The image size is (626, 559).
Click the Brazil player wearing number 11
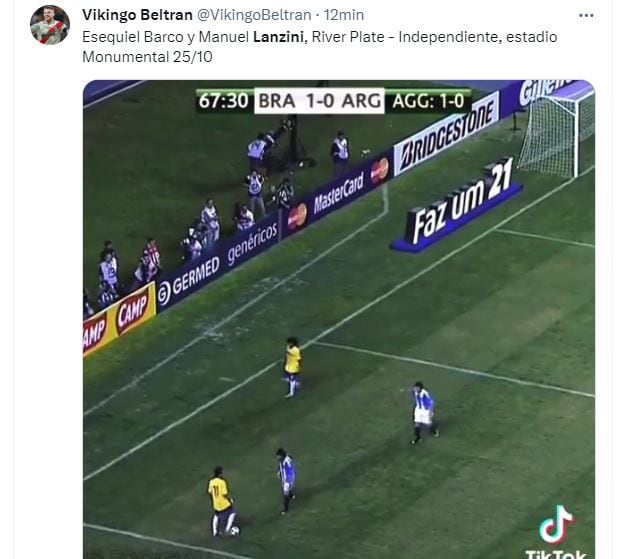tap(221, 501)
